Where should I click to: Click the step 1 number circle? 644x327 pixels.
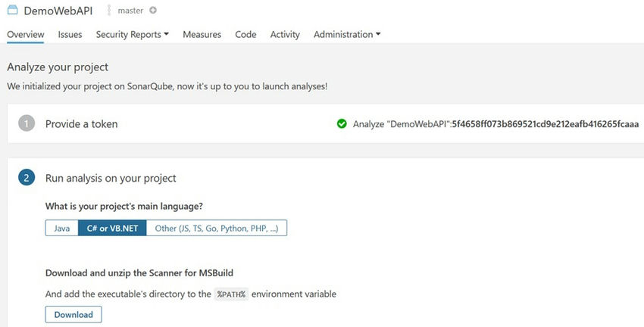coord(27,124)
